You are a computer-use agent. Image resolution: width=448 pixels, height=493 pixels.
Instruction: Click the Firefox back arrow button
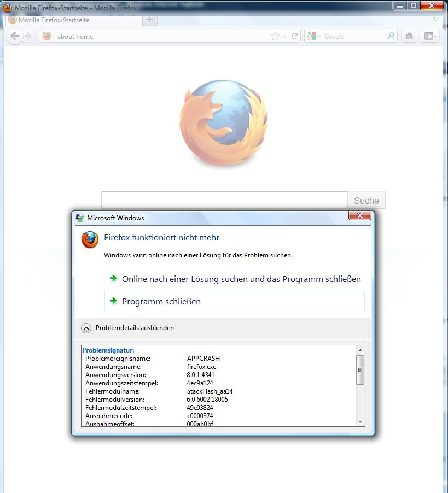(14, 37)
